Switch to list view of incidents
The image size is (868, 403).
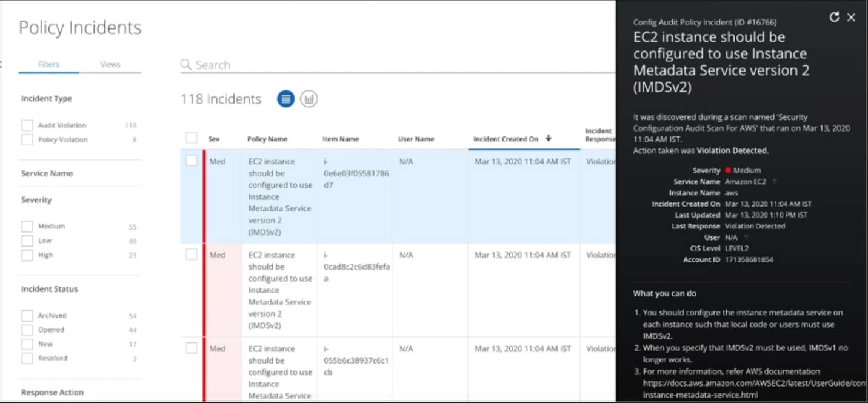(x=285, y=99)
